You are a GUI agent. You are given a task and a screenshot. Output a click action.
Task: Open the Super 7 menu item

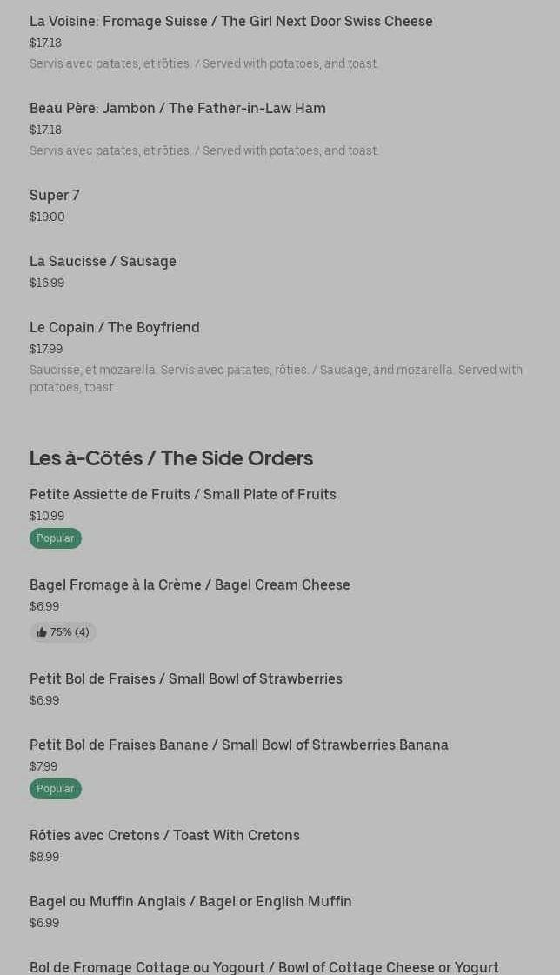(x=55, y=195)
